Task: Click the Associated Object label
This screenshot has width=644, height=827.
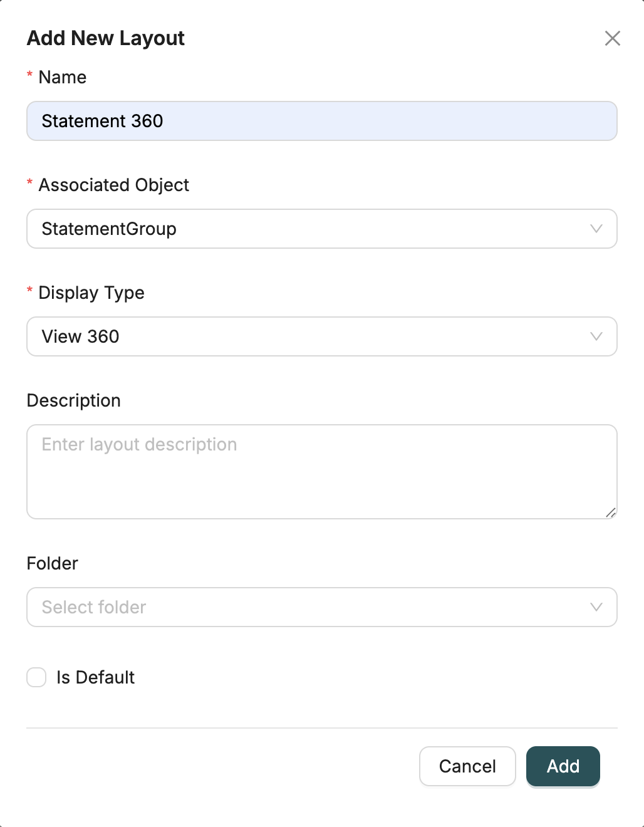Action: pos(113,185)
